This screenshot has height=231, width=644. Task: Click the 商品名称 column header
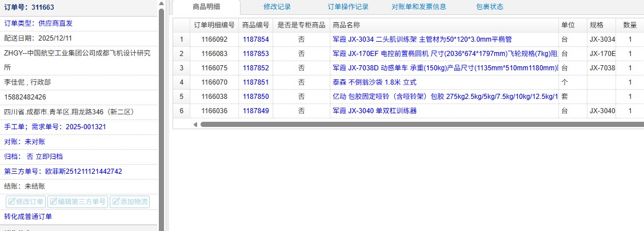(346, 25)
